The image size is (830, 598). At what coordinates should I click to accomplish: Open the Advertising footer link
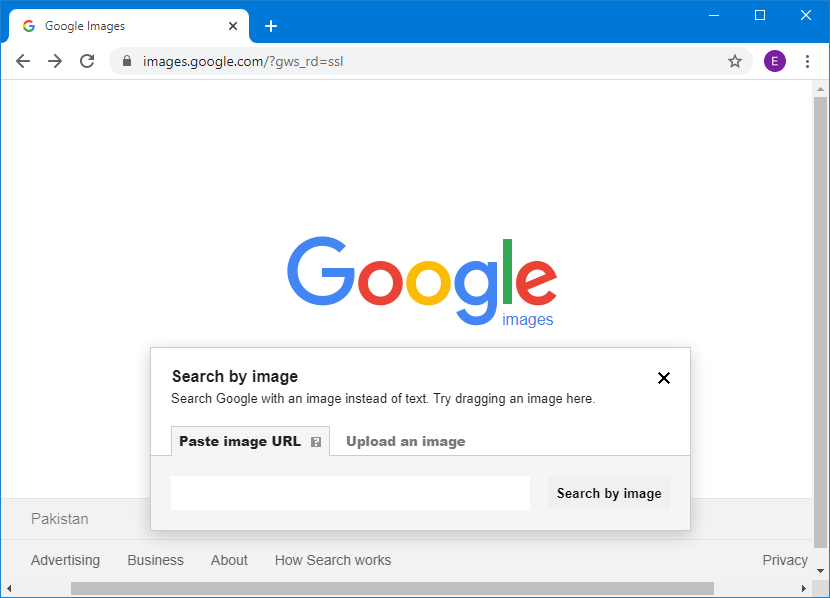coord(65,560)
